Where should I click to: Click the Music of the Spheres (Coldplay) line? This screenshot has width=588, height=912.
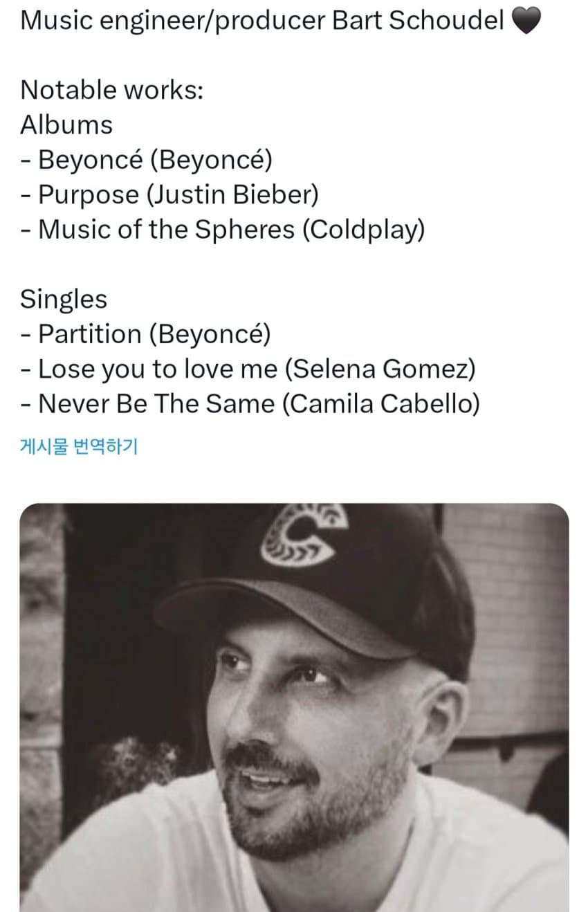[222, 230]
